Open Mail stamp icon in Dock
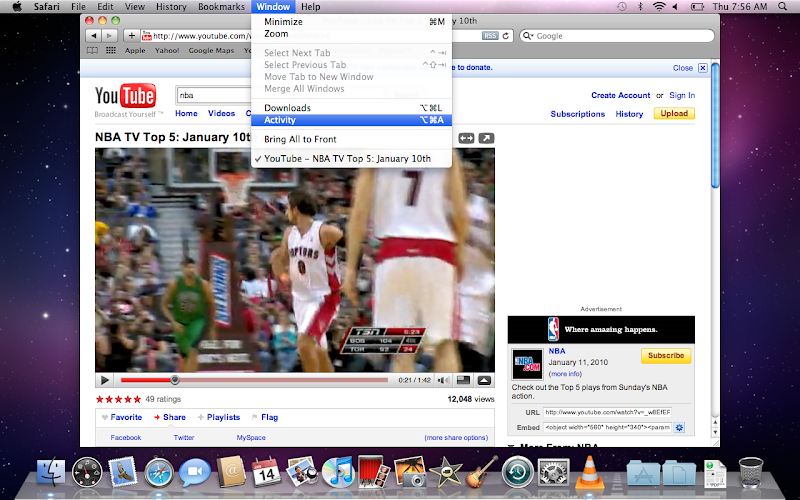The image size is (800, 500). pos(123,471)
